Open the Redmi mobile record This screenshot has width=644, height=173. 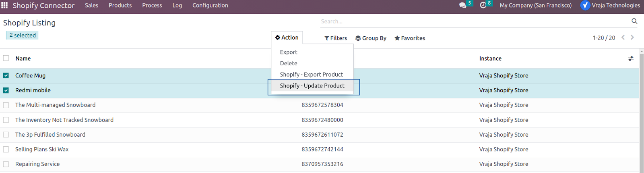(x=33, y=90)
